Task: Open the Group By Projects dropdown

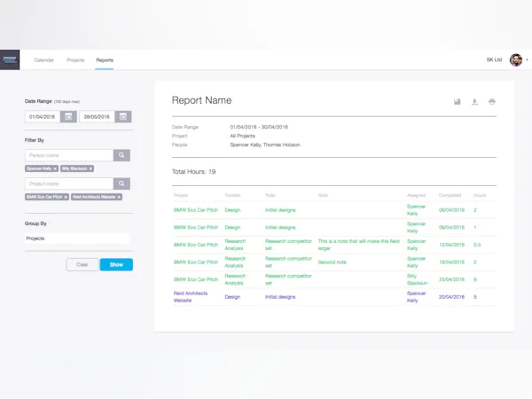Action: [x=77, y=239]
